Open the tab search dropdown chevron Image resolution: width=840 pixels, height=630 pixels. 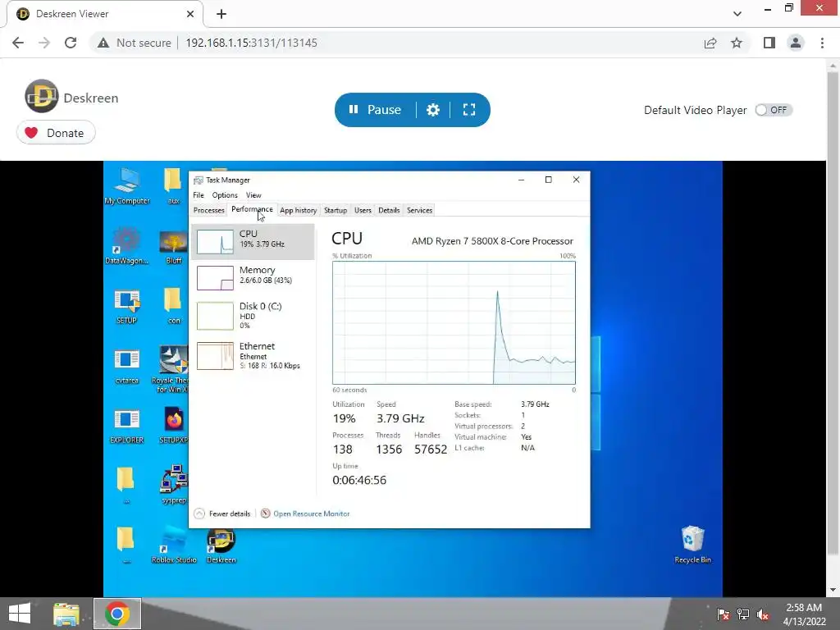(x=737, y=14)
